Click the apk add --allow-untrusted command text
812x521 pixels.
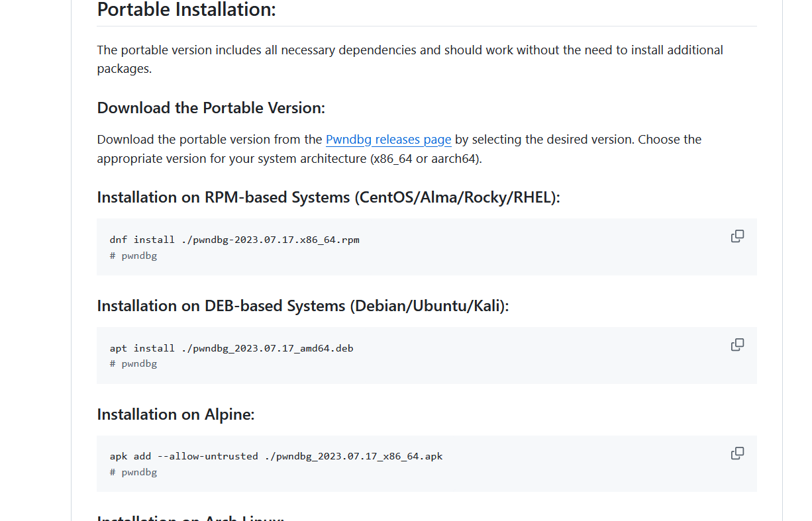click(x=276, y=456)
